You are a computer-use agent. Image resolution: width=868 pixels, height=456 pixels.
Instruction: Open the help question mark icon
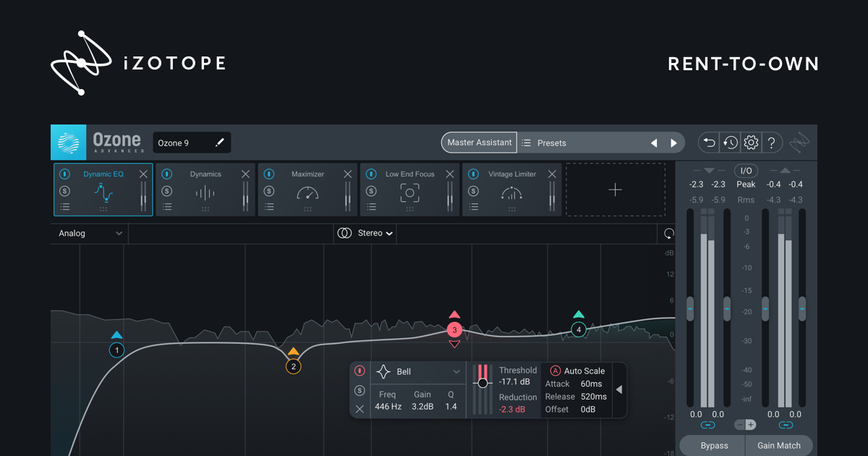(x=772, y=143)
